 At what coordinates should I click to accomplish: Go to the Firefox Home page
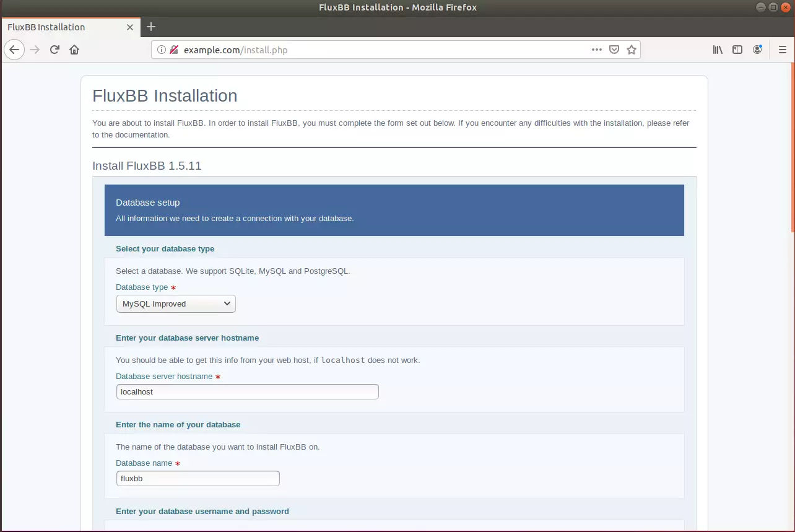coord(74,50)
